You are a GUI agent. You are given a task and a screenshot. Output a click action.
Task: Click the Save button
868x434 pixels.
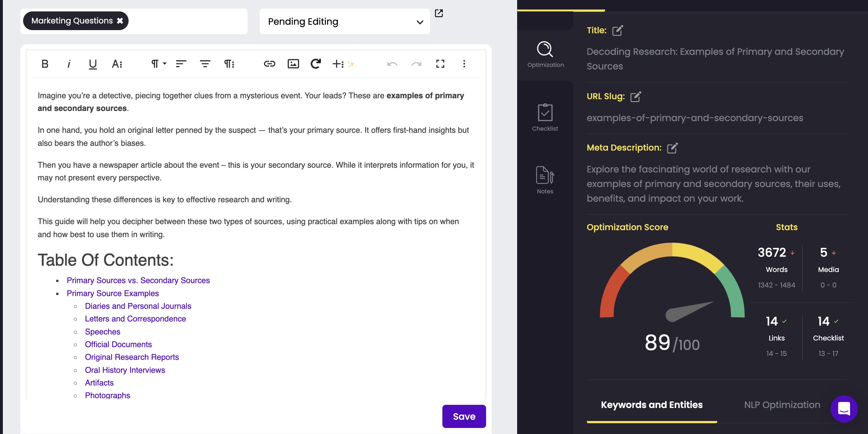pyautogui.click(x=464, y=416)
